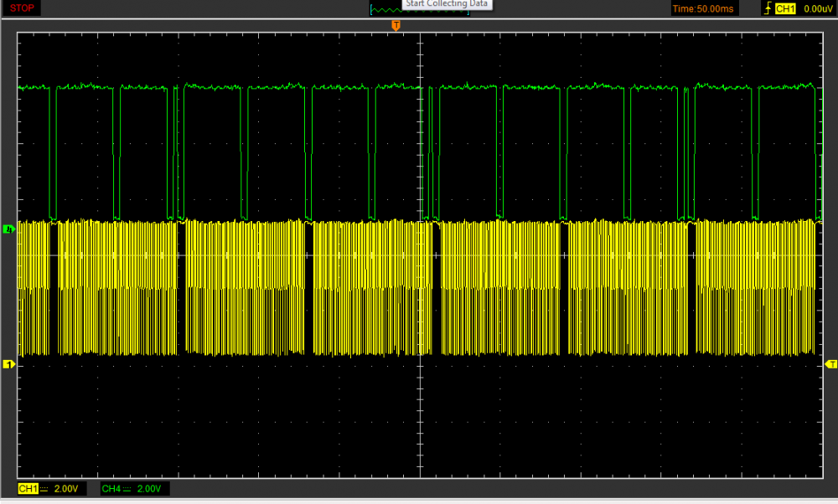Click the CH1 coupling icon at bottom
Image resolution: width=838 pixels, height=504 pixels.
(x=44, y=488)
